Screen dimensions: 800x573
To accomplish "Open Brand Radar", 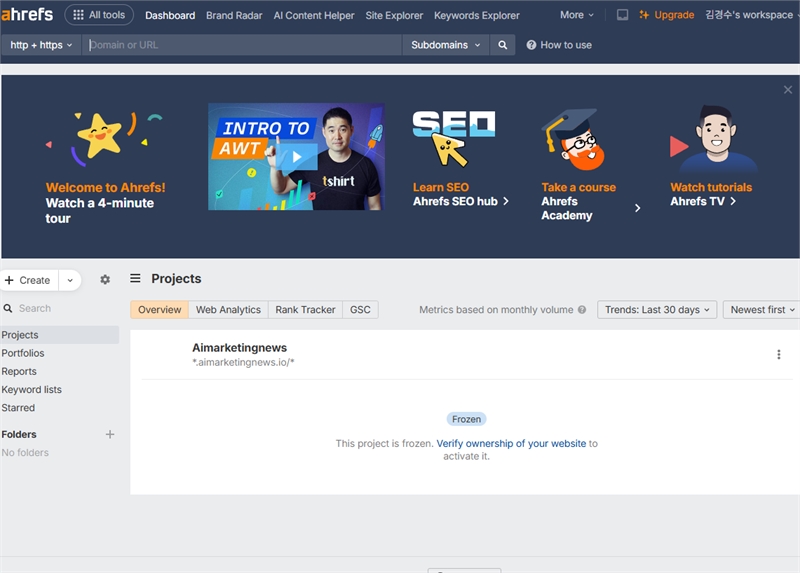I will (234, 15).
